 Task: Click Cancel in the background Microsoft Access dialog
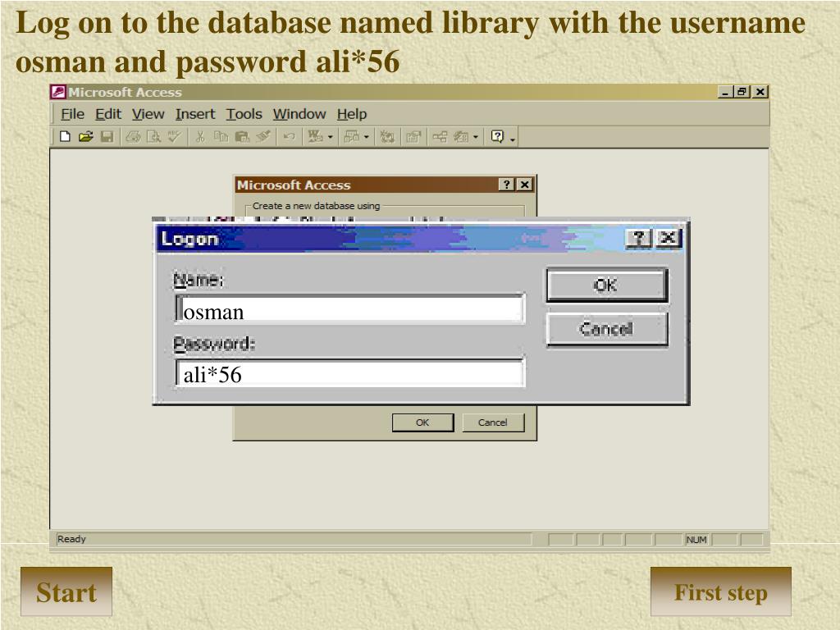coord(493,422)
